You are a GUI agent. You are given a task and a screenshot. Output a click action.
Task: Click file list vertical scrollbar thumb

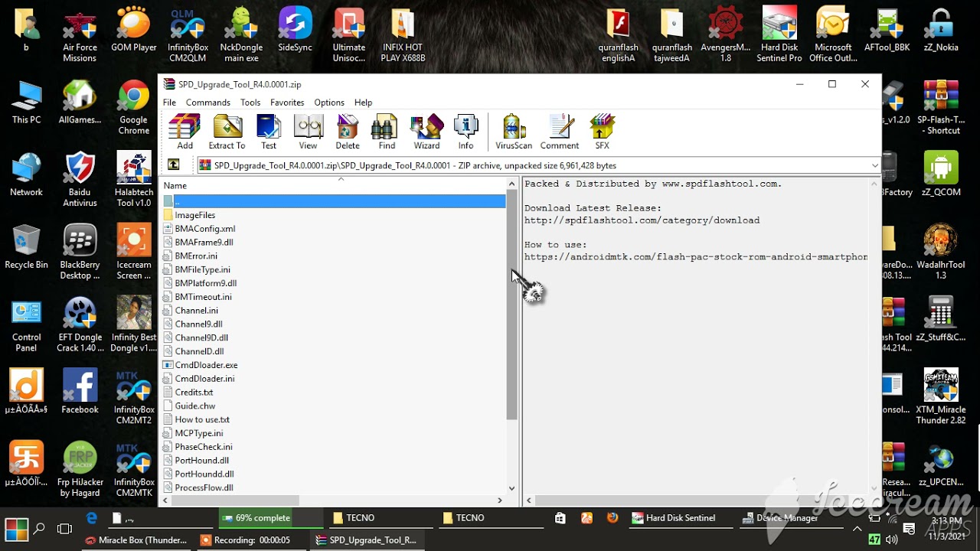coord(512,305)
